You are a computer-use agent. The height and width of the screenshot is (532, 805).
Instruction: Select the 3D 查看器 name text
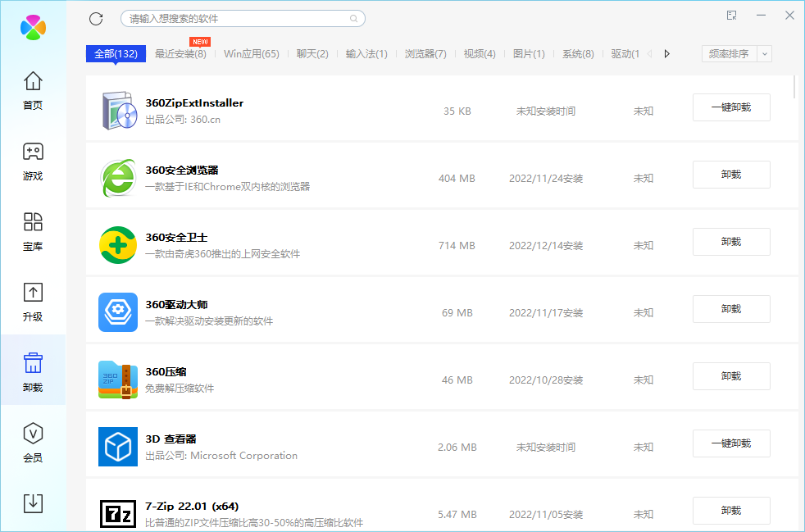click(x=171, y=439)
